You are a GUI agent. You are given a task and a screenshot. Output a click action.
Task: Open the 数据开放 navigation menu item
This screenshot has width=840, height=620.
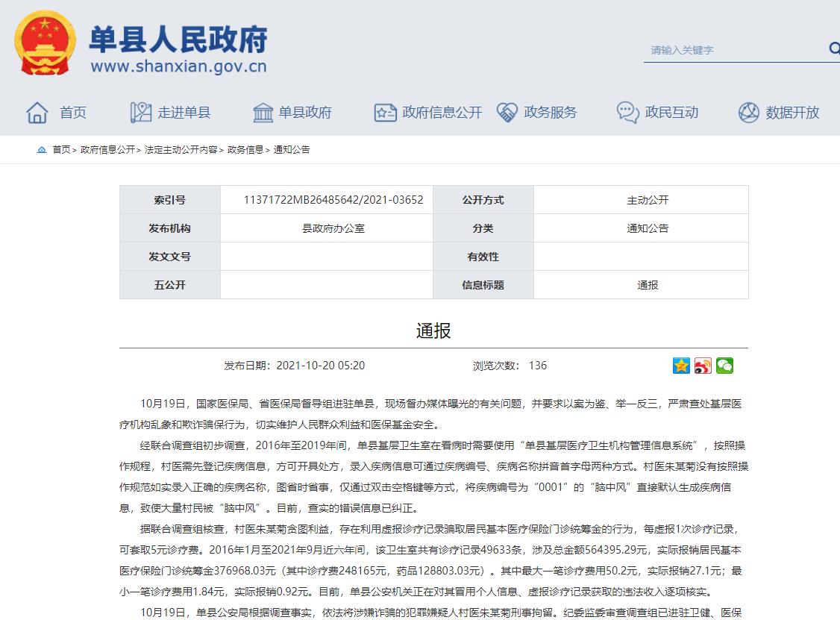coord(792,113)
